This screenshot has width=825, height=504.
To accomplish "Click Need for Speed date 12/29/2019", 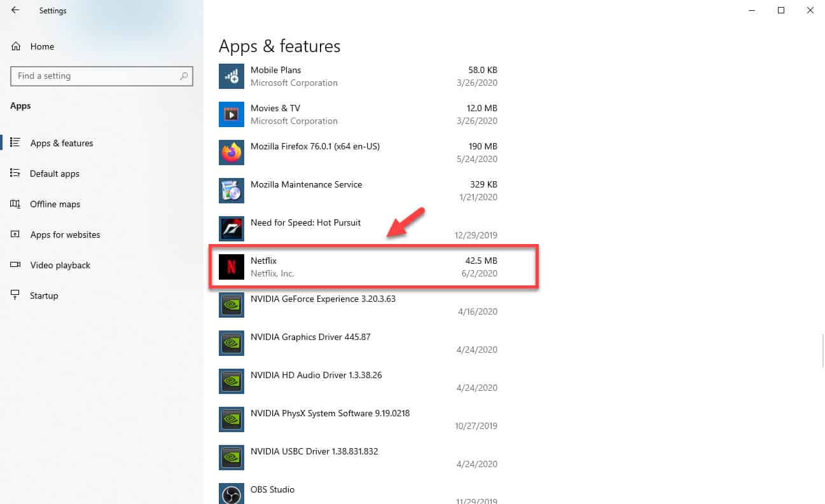I will tap(476, 235).
